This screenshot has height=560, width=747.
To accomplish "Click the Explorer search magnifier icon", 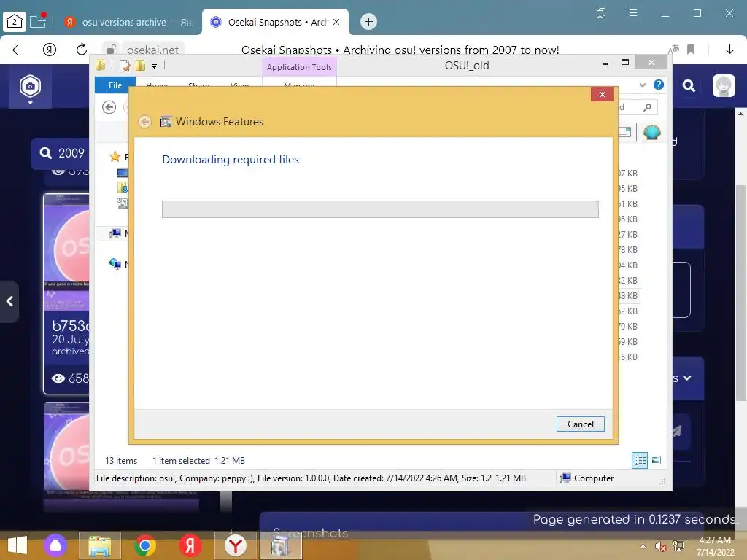I will click(x=647, y=108).
